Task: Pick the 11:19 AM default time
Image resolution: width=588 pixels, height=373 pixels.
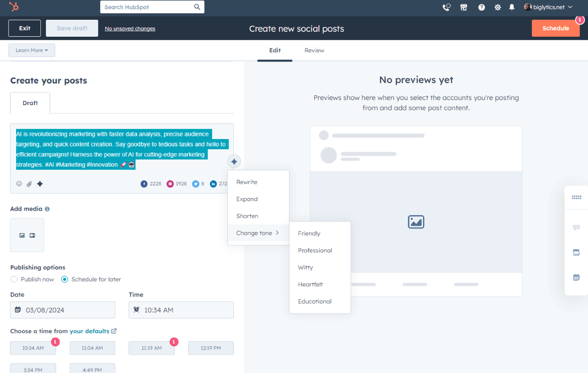Action: 151,348
